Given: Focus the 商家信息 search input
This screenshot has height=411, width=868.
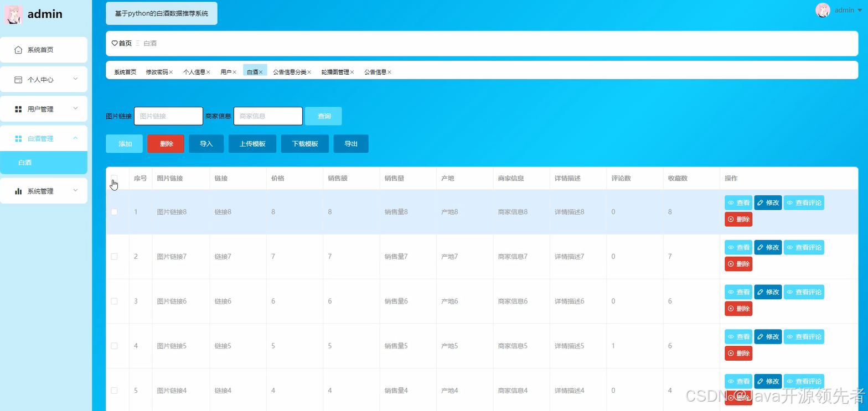Looking at the screenshot, I should point(268,116).
